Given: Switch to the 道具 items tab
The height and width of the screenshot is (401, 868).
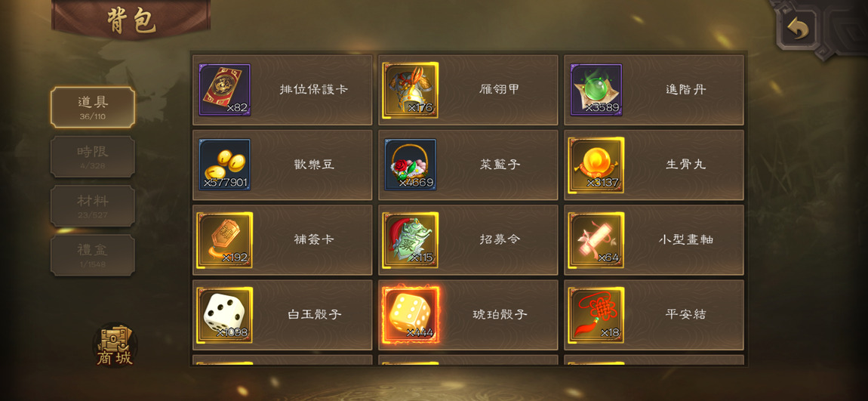Looking at the screenshot, I should 92,107.
